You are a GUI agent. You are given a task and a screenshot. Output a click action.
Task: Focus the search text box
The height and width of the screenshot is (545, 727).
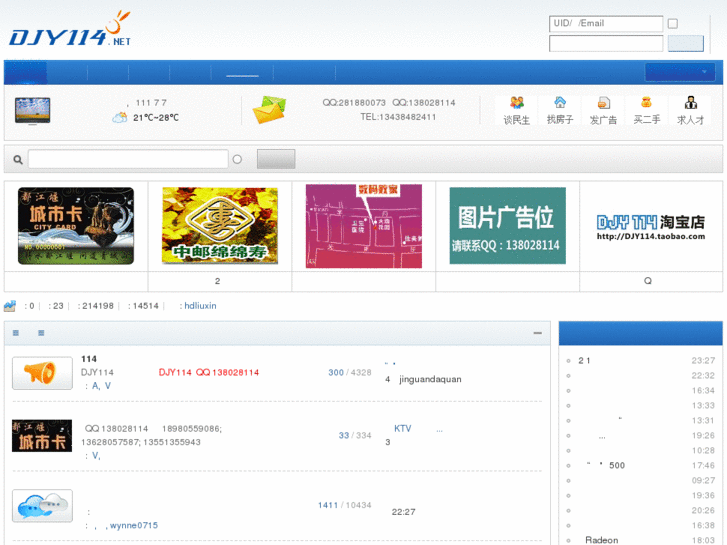tap(128, 159)
